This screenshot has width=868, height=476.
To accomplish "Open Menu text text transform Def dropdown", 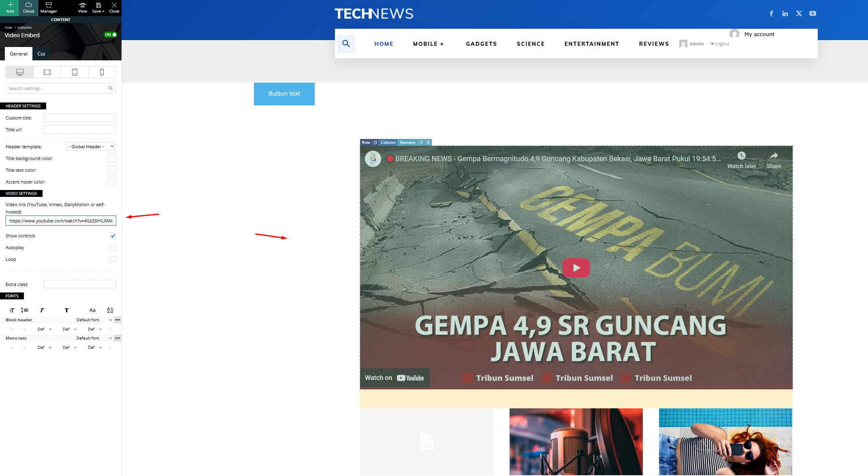I will (x=95, y=348).
